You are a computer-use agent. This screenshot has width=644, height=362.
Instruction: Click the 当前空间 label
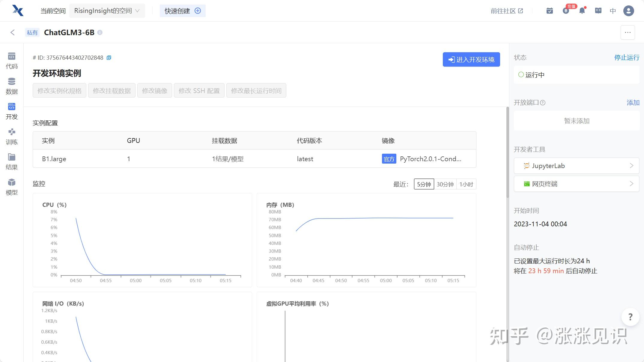(x=53, y=11)
